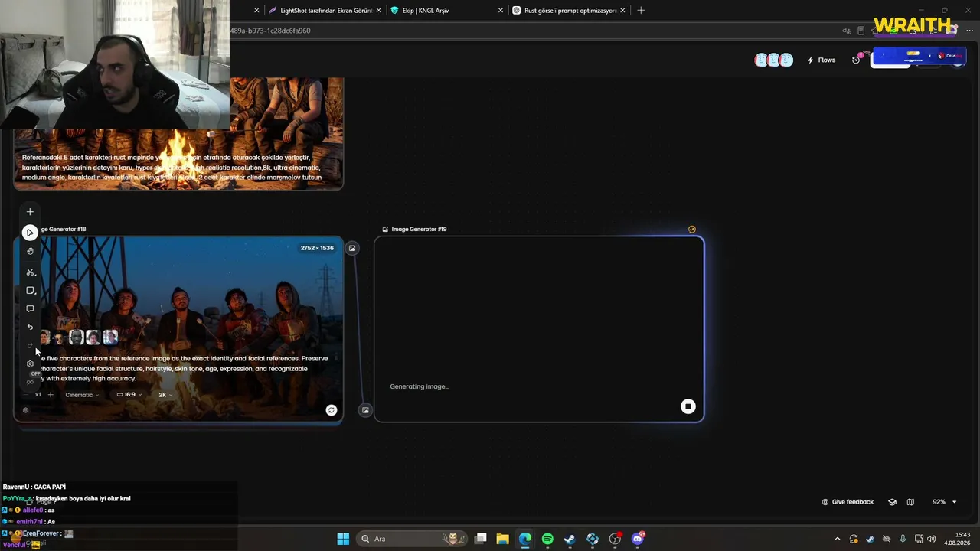Open the map view icon

(910, 502)
